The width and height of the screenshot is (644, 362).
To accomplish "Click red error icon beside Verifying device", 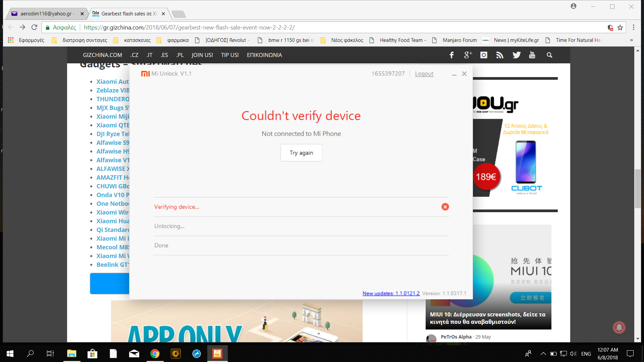I will 445,207.
